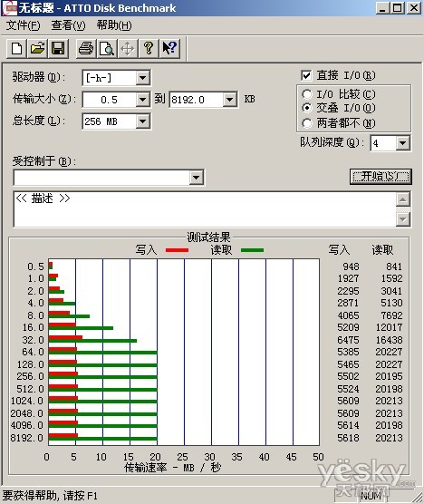Toggle the 直接 I/O(R) checkbox
This screenshot has height=504, width=424.
point(306,76)
